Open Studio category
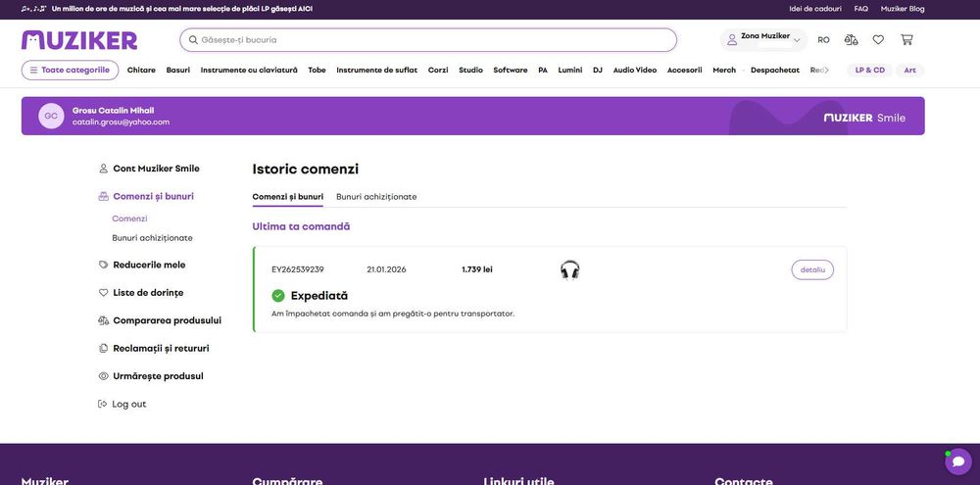980x485 pixels. pos(470,70)
